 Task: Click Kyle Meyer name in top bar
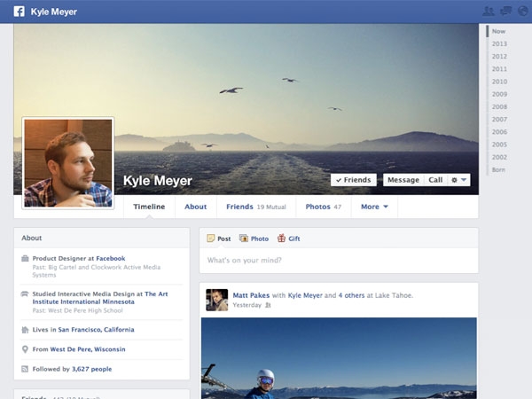[x=54, y=12]
